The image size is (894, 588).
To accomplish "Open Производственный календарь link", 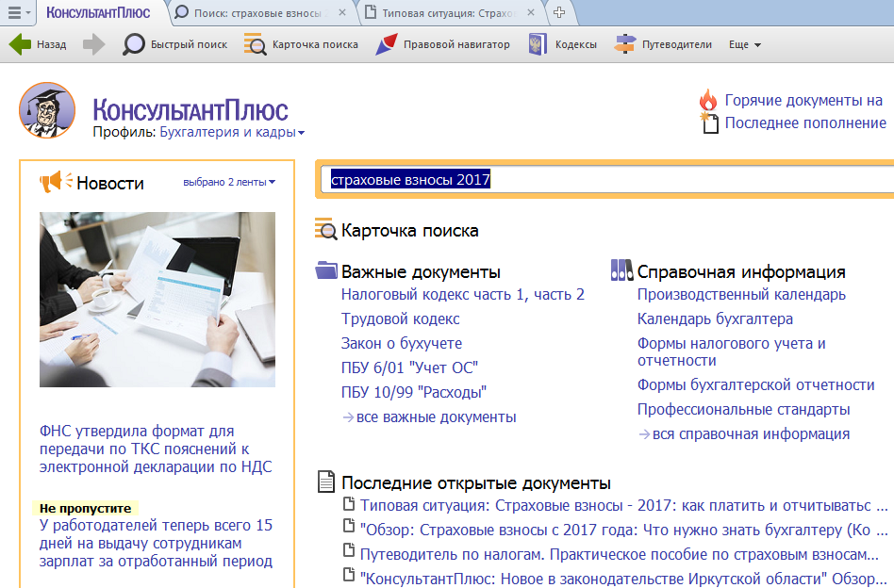I will click(741, 295).
